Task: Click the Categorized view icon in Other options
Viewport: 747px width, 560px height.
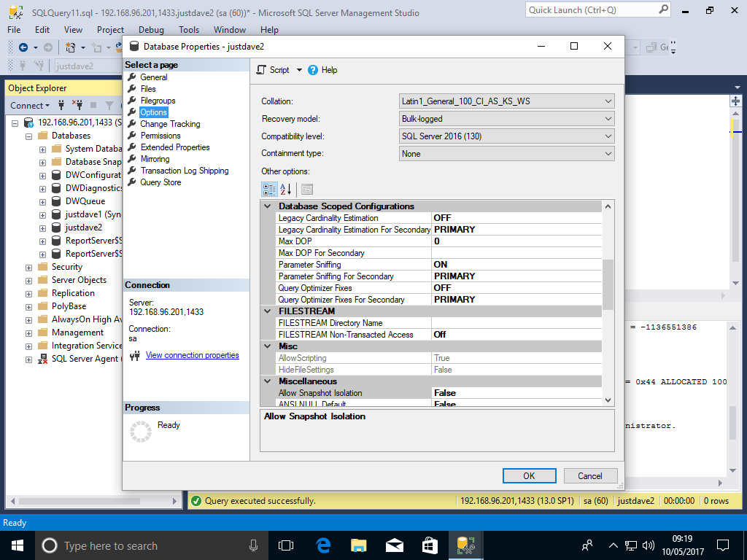Action: [x=268, y=190]
